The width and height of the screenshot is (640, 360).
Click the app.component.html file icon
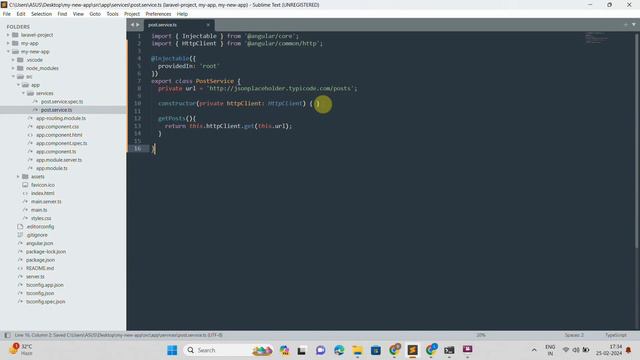[x=30, y=135]
